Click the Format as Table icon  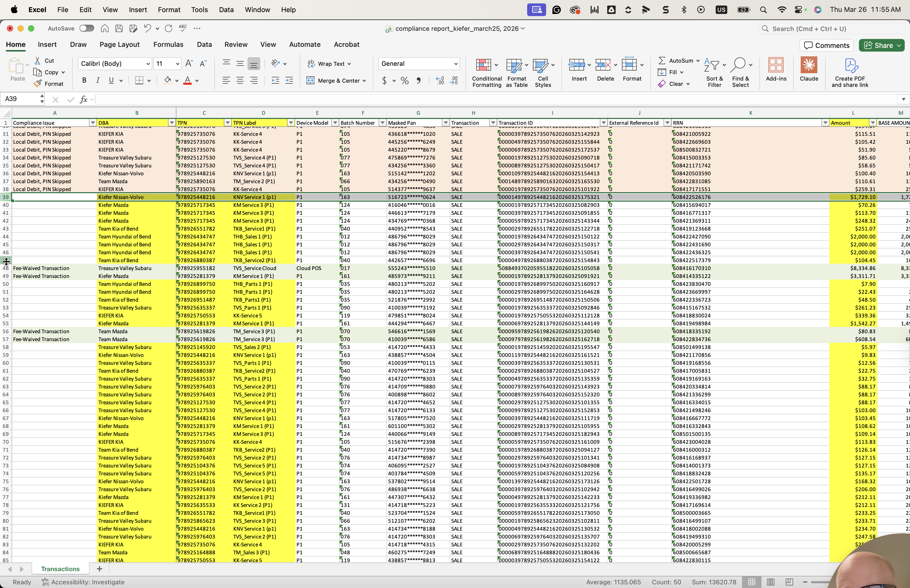coord(517,73)
